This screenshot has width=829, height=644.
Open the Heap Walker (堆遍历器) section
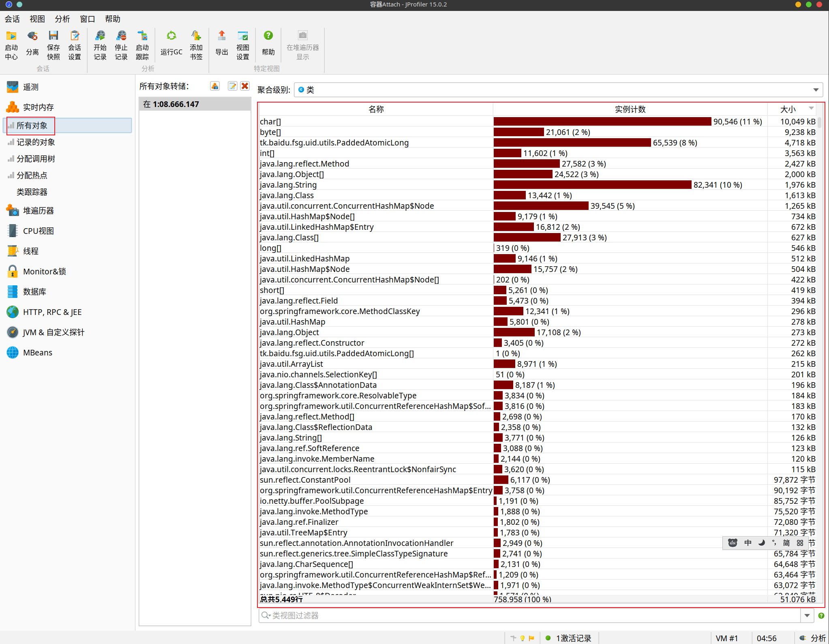pyautogui.click(x=38, y=211)
